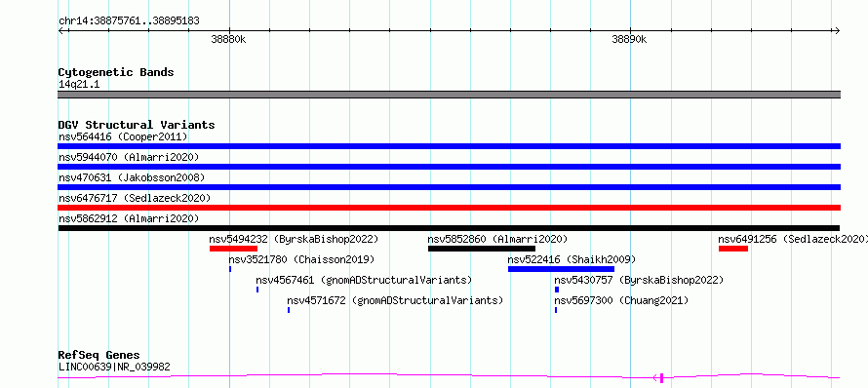Click the black nsv5852860 Almarri2020 bar
The height and width of the screenshot is (388, 868).
click(x=482, y=249)
